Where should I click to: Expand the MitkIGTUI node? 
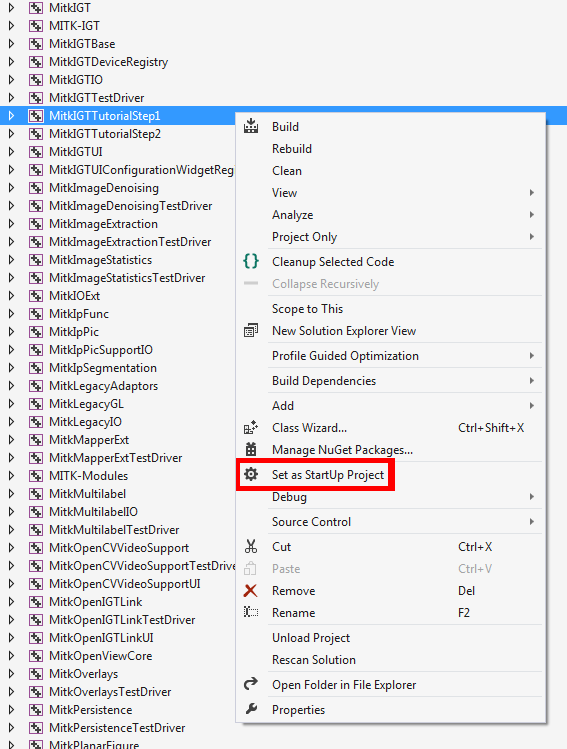(11, 152)
